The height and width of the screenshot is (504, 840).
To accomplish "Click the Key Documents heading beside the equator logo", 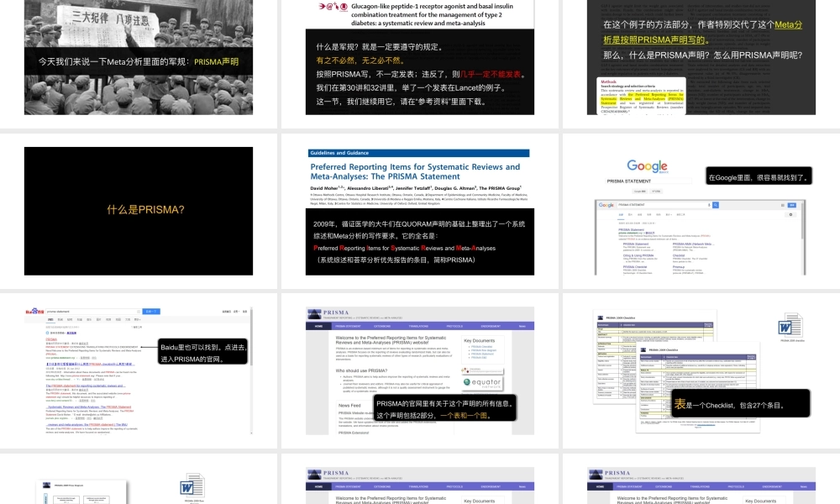I will [479, 339].
